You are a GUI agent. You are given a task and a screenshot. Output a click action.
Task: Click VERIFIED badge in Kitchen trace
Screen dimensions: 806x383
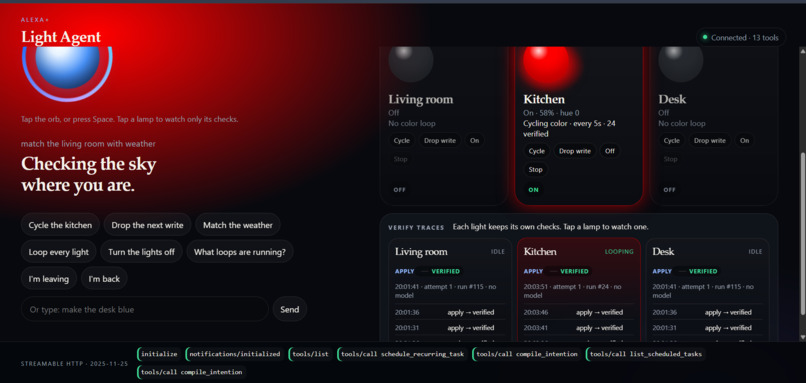pos(574,271)
